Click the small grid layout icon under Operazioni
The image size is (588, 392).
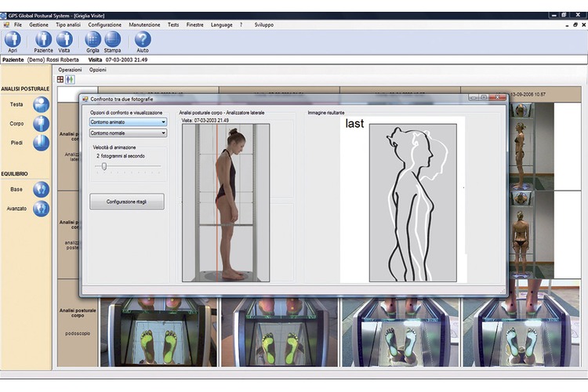click(61, 79)
